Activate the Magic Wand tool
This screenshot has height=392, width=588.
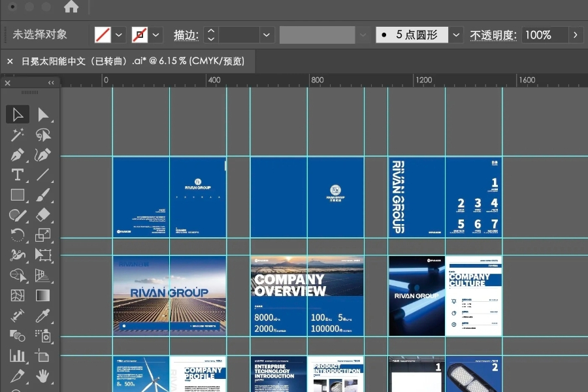click(18, 135)
